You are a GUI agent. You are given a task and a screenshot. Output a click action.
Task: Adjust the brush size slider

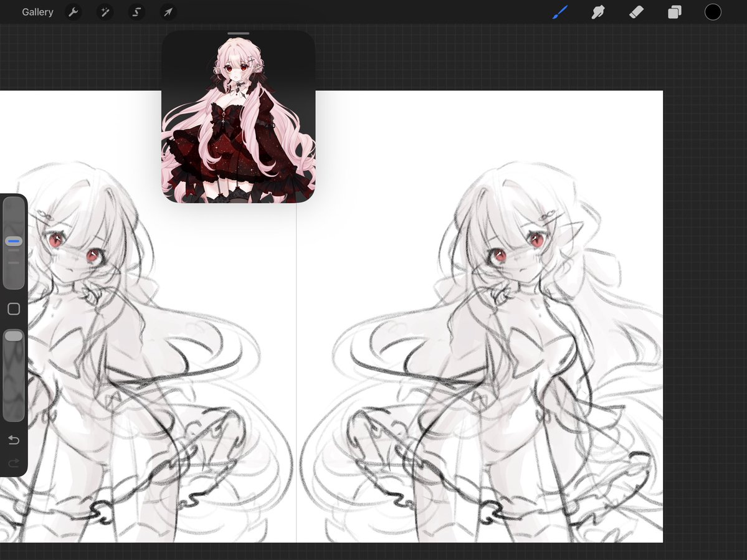click(x=14, y=243)
